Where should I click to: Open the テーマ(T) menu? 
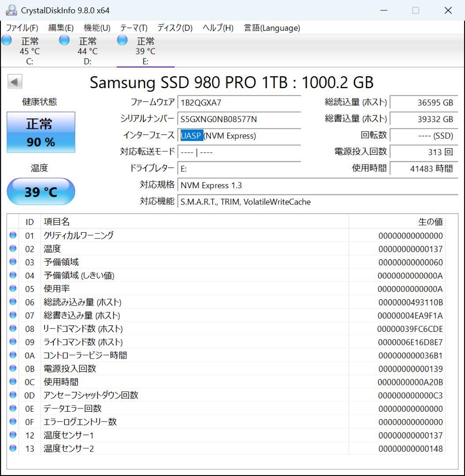tap(134, 28)
